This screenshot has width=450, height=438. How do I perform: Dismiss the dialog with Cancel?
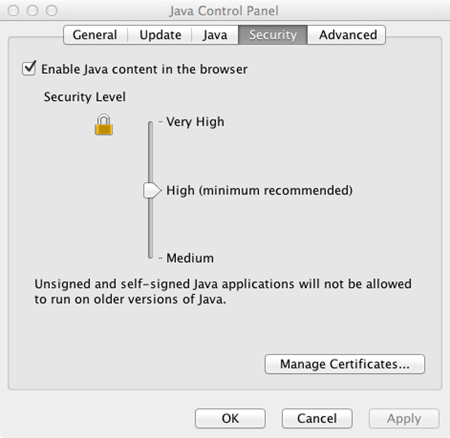[x=317, y=418]
